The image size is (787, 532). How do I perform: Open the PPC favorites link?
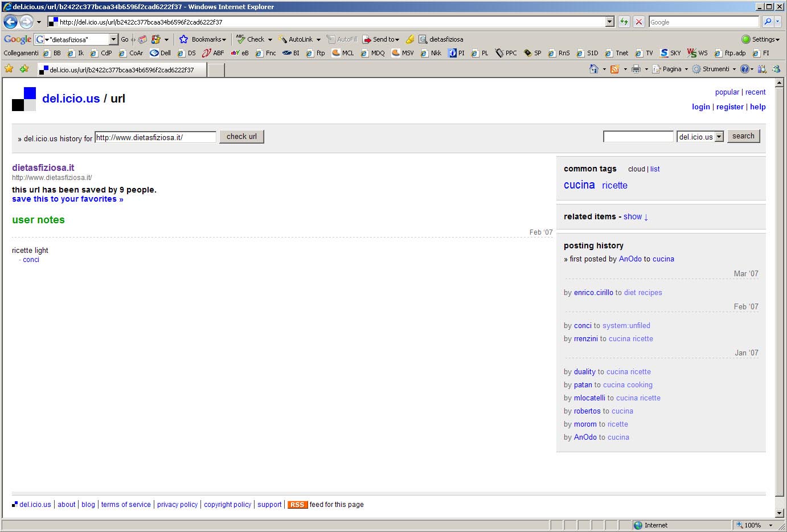pos(506,53)
